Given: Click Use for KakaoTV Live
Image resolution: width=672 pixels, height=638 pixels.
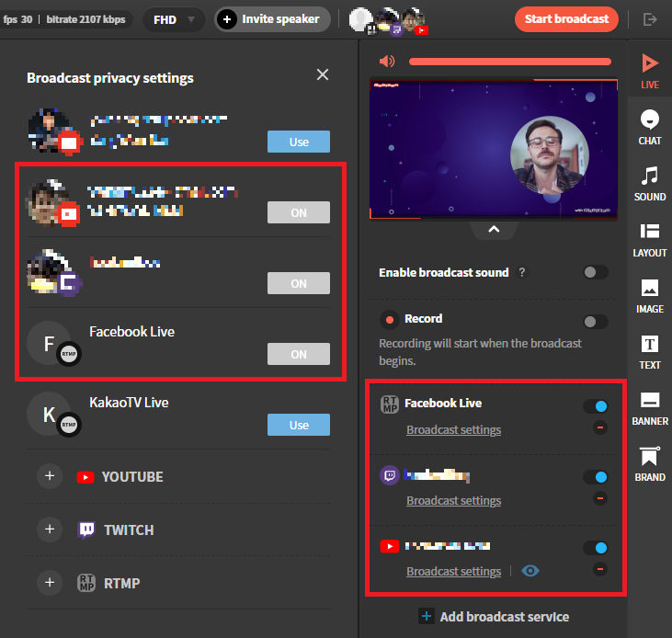Looking at the screenshot, I should (299, 425).
